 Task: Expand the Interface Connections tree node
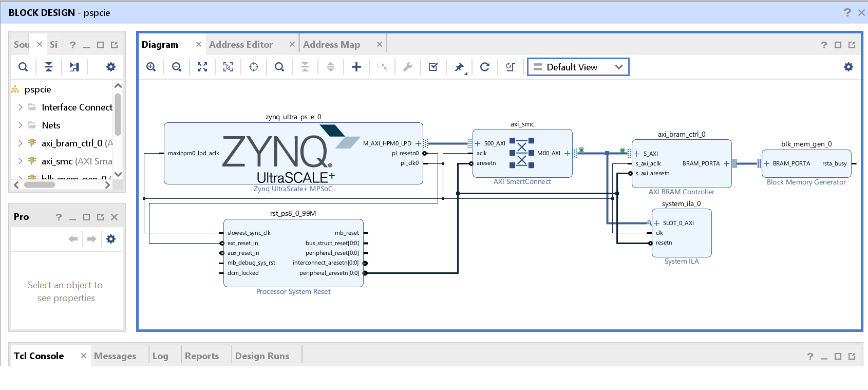pos(20,107)
